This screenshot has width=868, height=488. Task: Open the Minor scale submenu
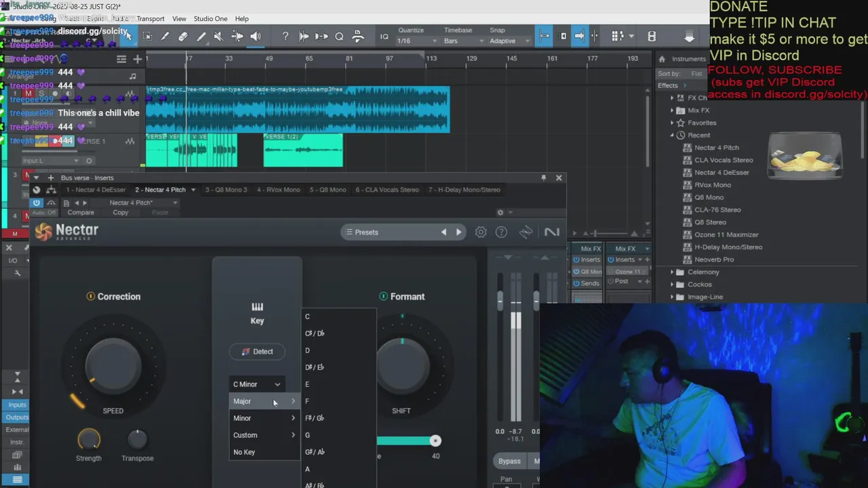tap(264, 418)
